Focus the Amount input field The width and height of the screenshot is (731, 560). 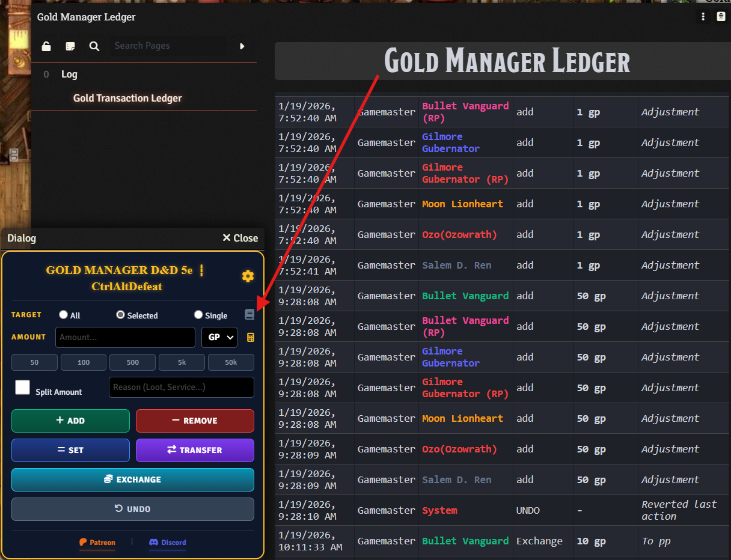click(125, 338)
